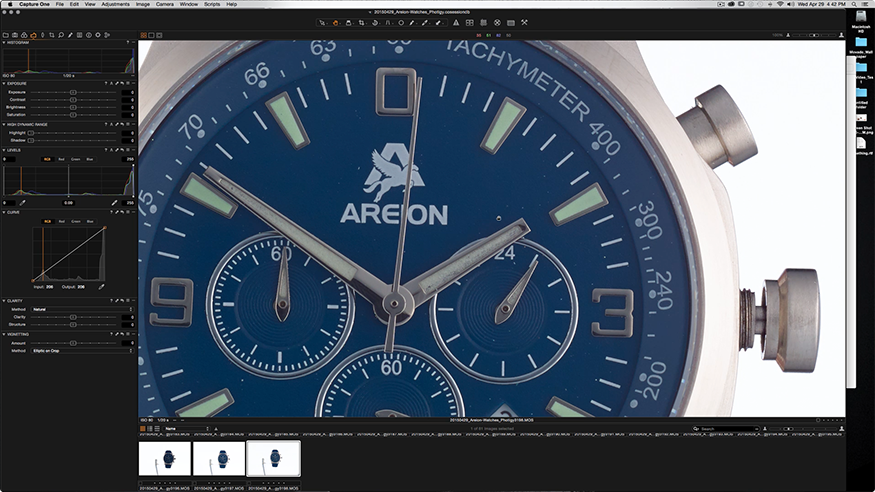Open the Spotlight search in menu bar
The width and height of the screenshot is (875, 492).
[x=854, y=4]
